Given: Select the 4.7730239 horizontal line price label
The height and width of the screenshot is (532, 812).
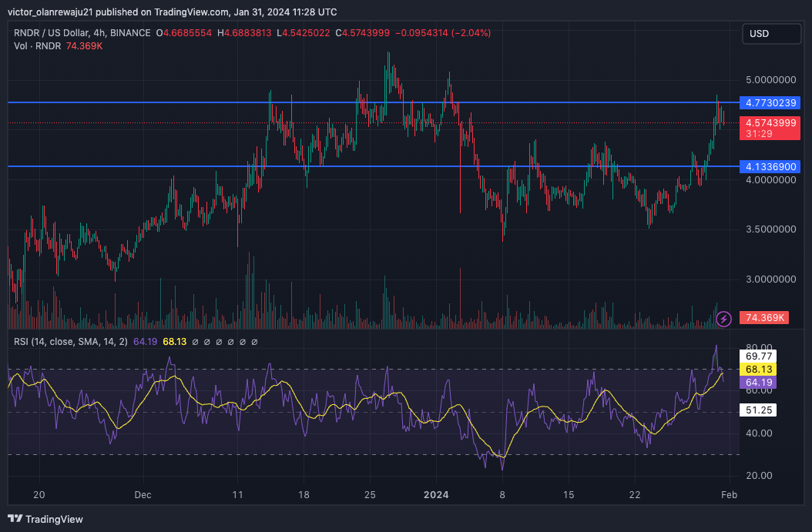Looking at the screenshot, I should pos(770,102).
